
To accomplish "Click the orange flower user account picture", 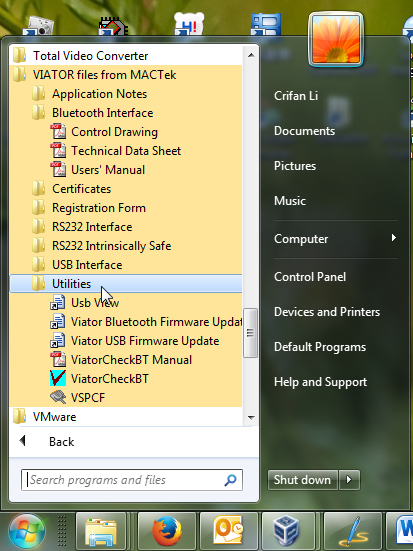I will (x=336, y=39).
